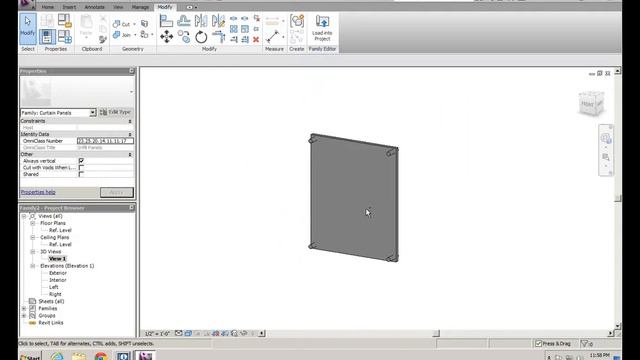Image resolution: width=640 pixels, height=360 pixels.
Task: Click Load into Project
Action: [x=322, y=28]
